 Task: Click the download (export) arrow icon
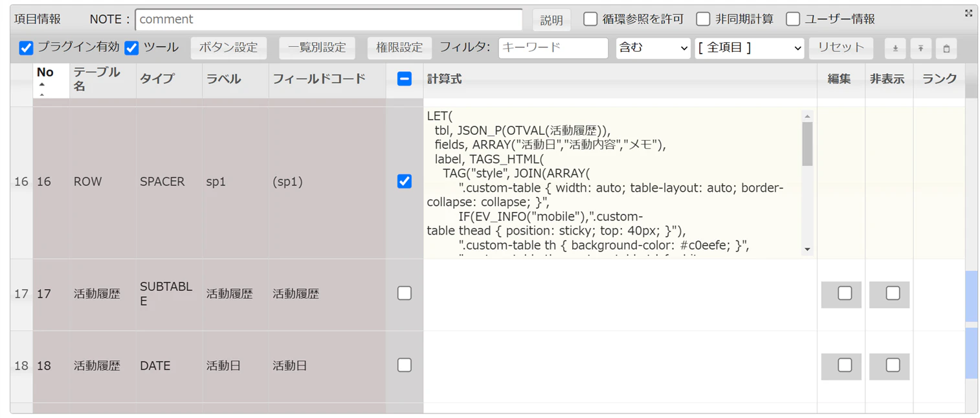click(x=895, y=48)
